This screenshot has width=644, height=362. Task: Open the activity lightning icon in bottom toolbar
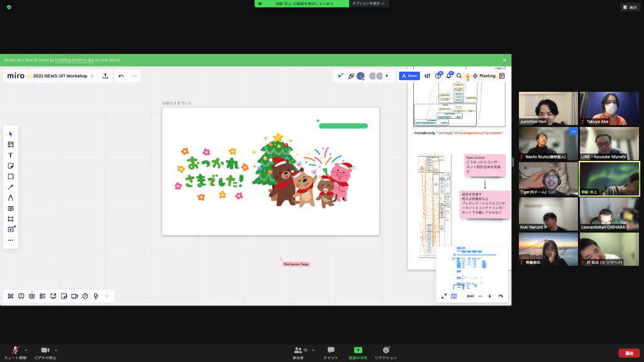[96, 296]
